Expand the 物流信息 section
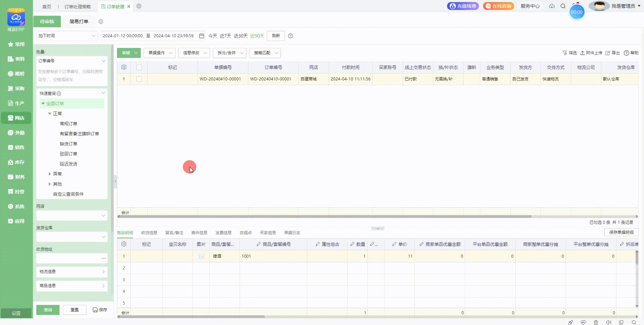 72,272
